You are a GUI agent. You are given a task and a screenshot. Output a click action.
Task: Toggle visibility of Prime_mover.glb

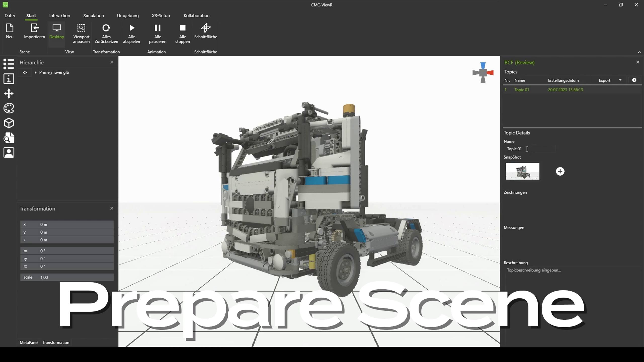25,72
